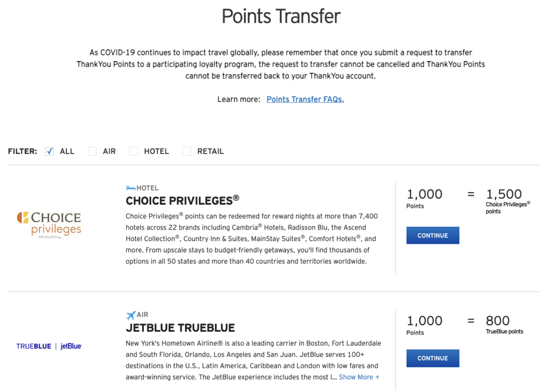Select the JETBLUE TRUEBLUE heading
The height and width of the screenshot is (392, 540).
pyautogui.click(x=180, y=328)
